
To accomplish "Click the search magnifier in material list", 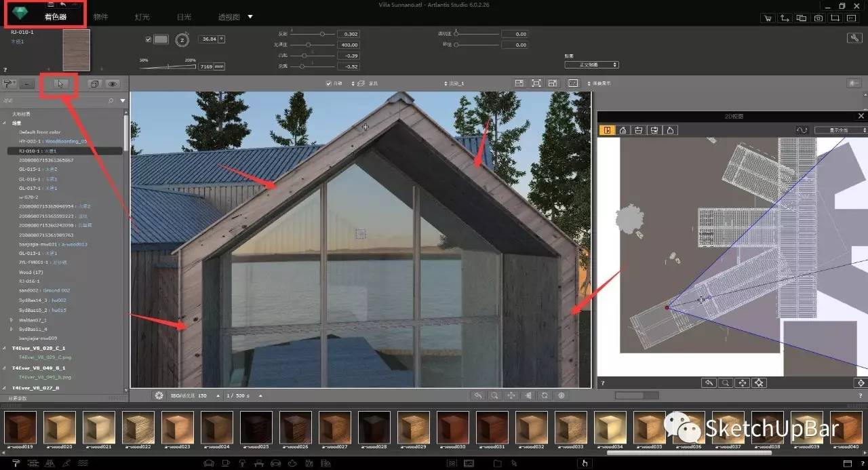I will pyautogui.click(x=111, y=100).
